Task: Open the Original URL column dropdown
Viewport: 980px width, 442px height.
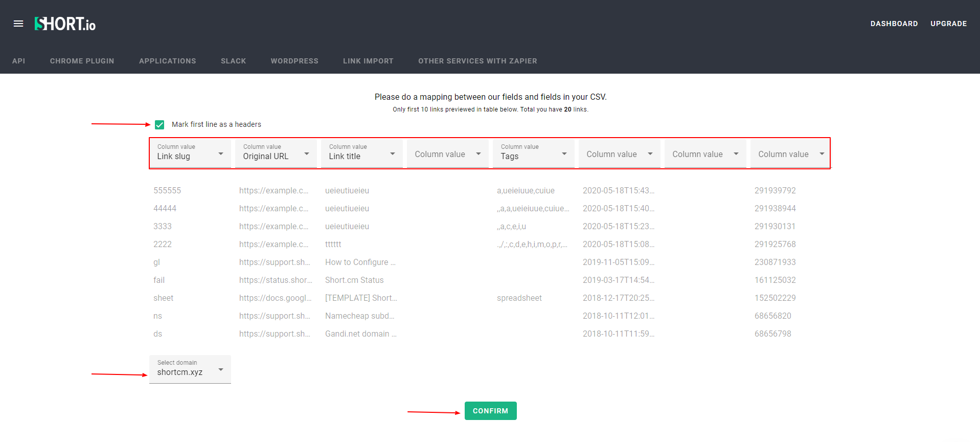Action: coord(276,153)
